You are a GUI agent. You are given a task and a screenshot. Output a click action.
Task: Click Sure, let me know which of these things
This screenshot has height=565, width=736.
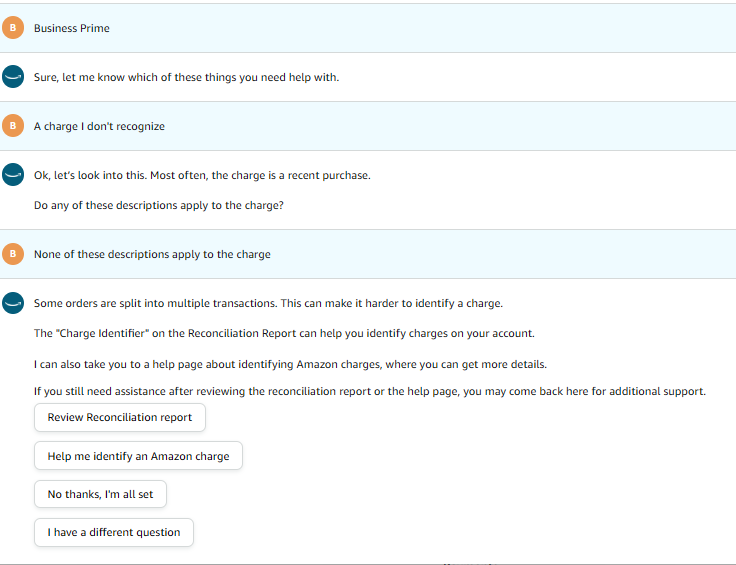click(x=186, y=77)
